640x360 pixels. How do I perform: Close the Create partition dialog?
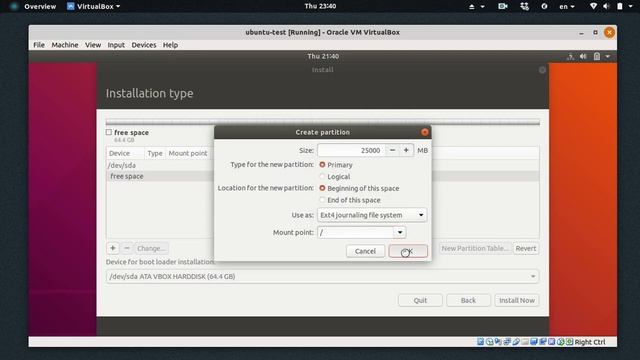pos(425,132)
